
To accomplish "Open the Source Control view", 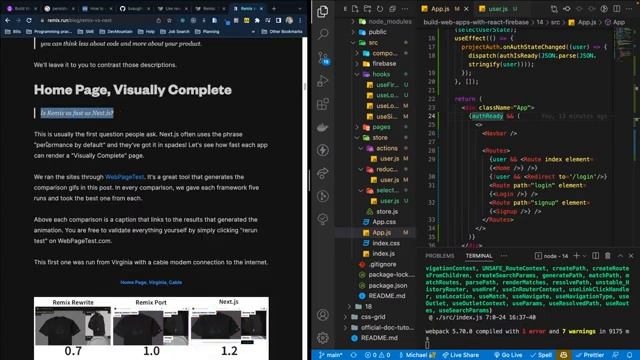I will point(322,58).
